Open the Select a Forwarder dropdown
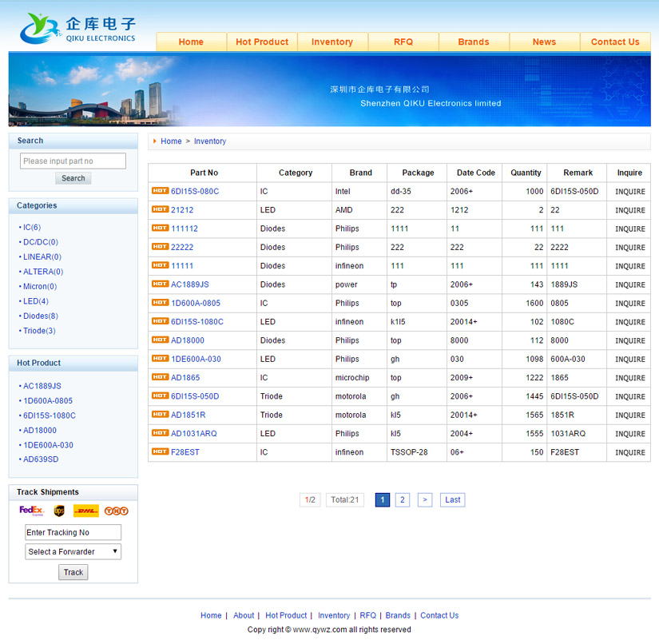Image resolution: width=659 pixels, height=644 pixels. (x=73, y=551)
